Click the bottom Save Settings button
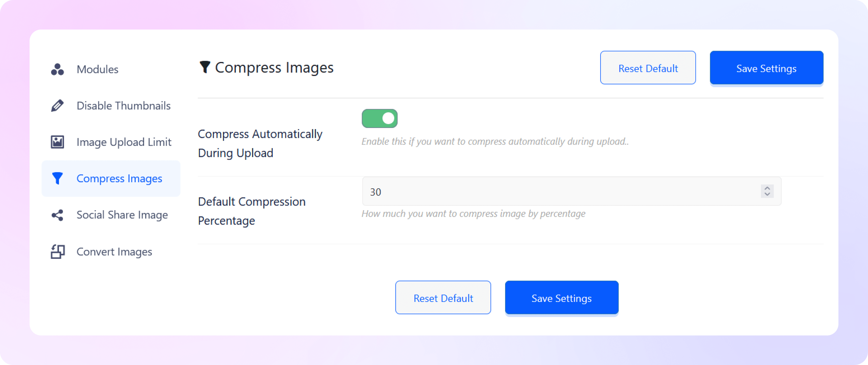Image resolution: width=868 pixels, height=365 pixels. tap(561, 298)
